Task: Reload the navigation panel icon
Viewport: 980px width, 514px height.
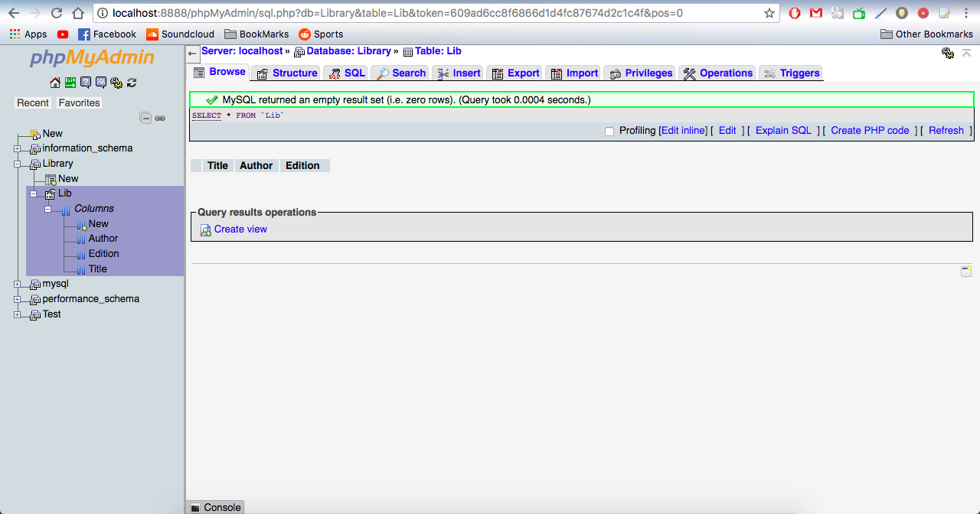Action: coord(132,83)
